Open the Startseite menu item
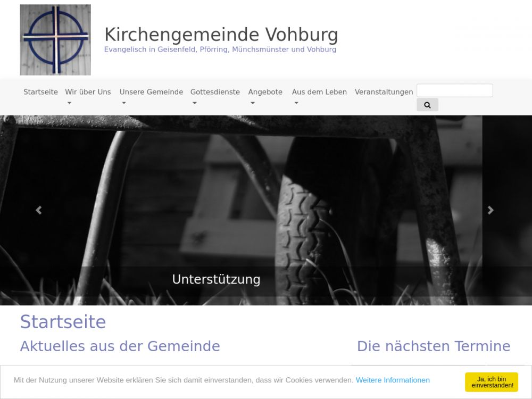Image resolution: width=532 pixels, height=399 pixels. pos(40,92)
